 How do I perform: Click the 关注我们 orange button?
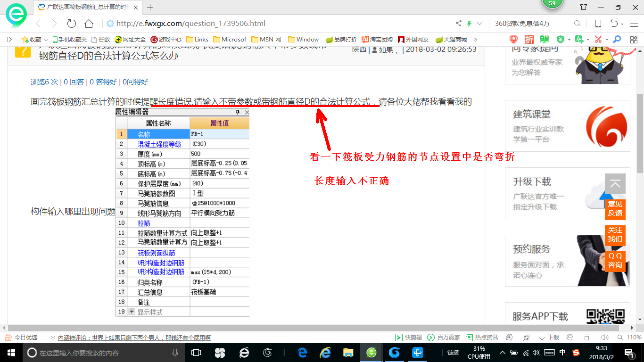click(x=615, y=234)
